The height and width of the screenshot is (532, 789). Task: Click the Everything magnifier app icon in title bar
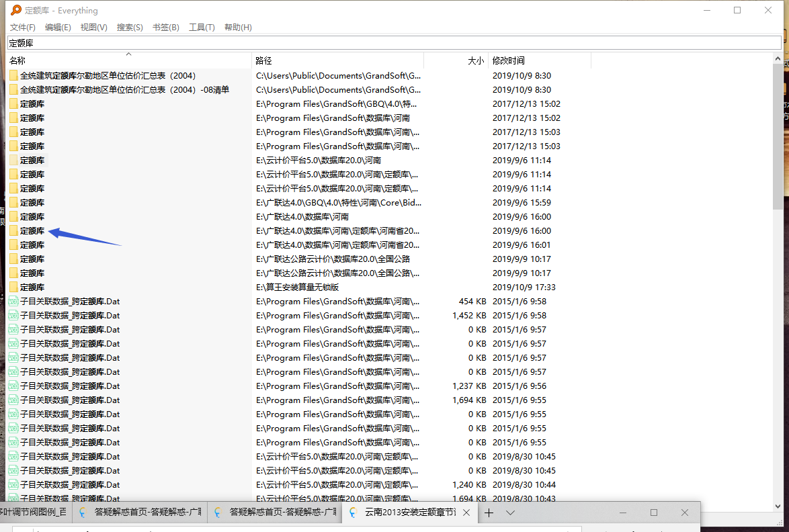[16, 10]
